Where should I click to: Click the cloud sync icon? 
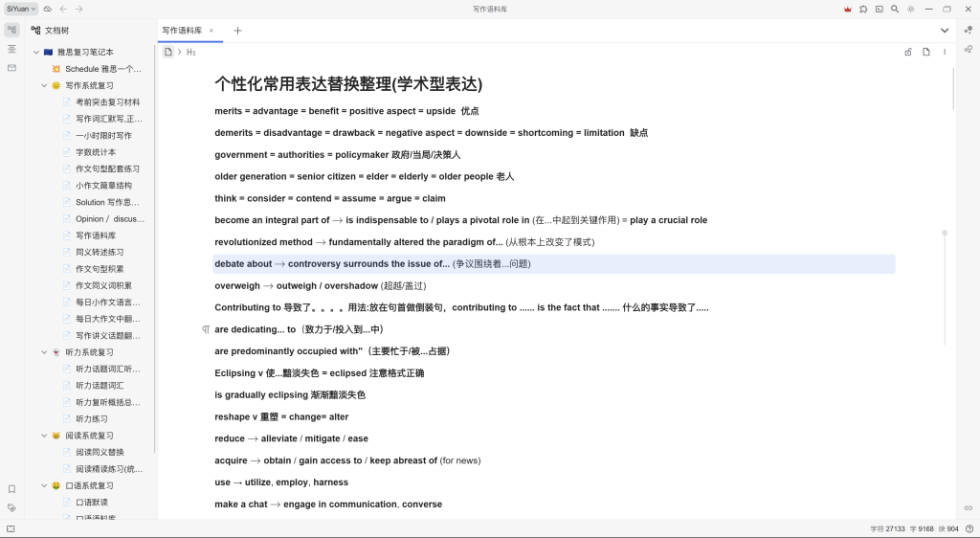click(x=48, y=9)
